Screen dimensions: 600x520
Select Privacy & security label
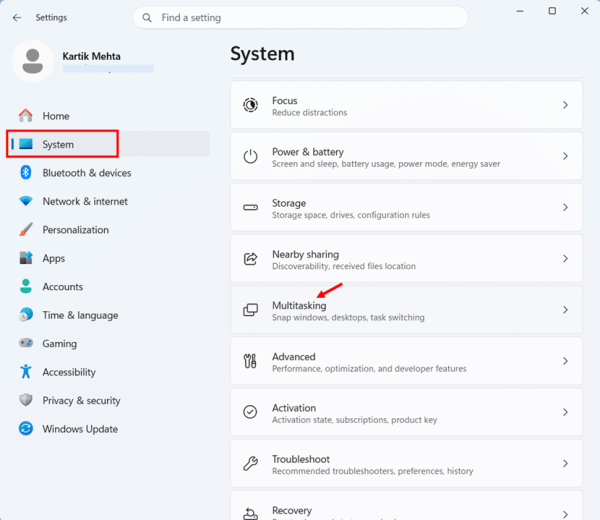tap(82, 400)
